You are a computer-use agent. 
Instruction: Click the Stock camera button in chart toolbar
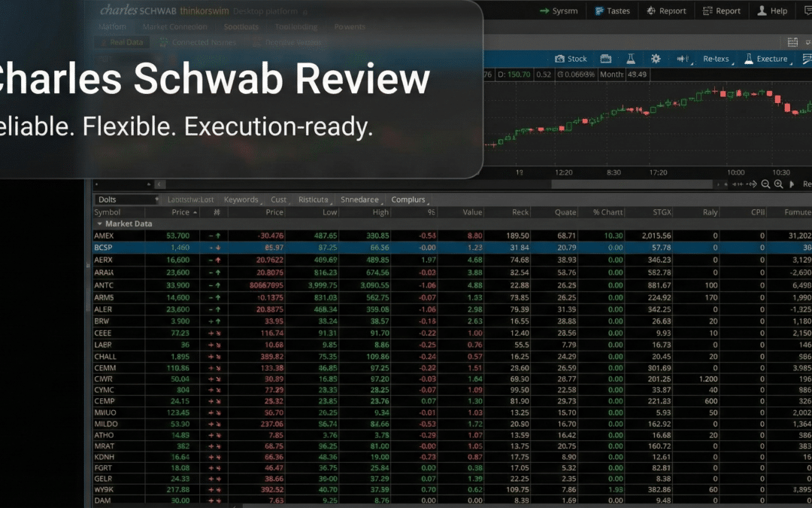click(571, 59)
